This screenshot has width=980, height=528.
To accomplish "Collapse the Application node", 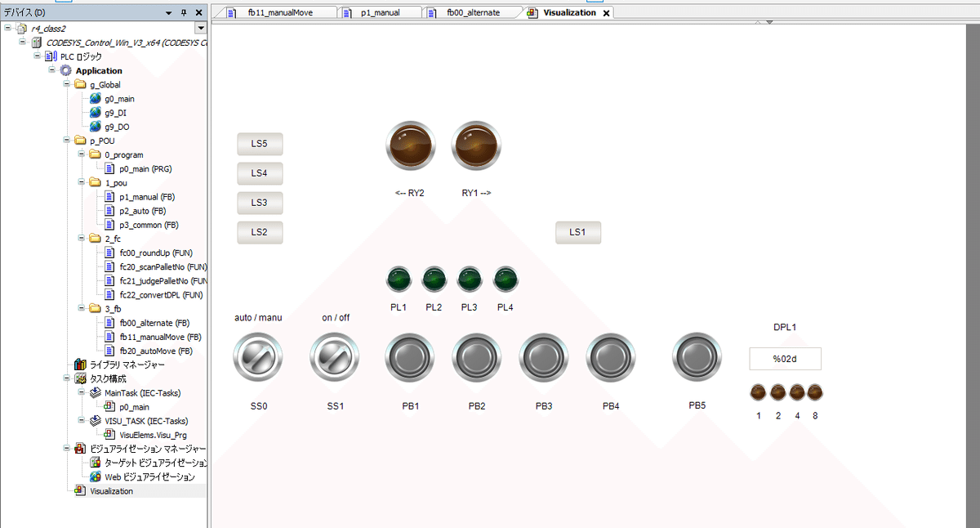I will click(x=52, y=70).
